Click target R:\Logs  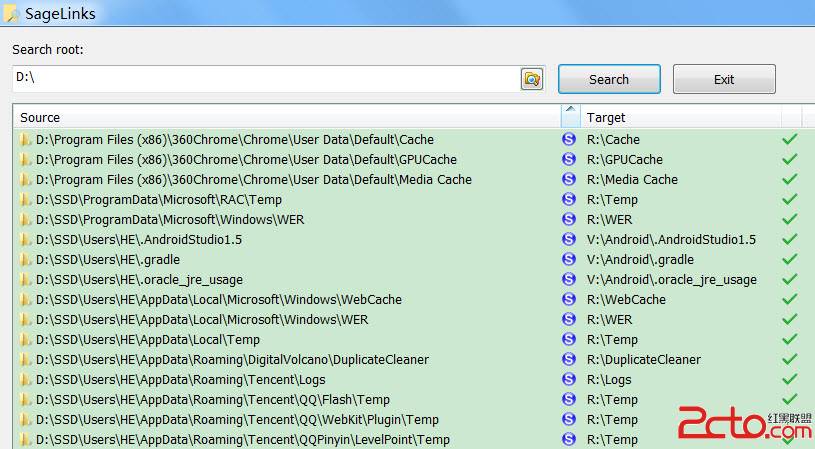[x=609, y=380]
